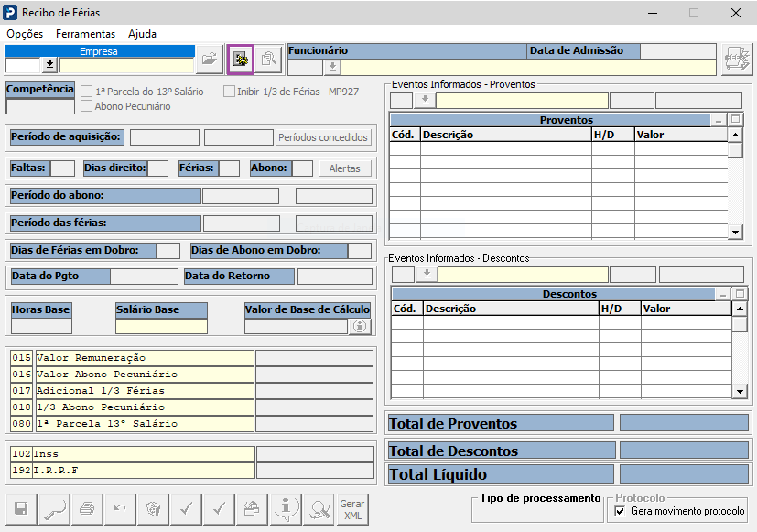The height and width of the screenshot is (532, 757).
Task: Click the Data do Pgto input field
Action: 145,277
